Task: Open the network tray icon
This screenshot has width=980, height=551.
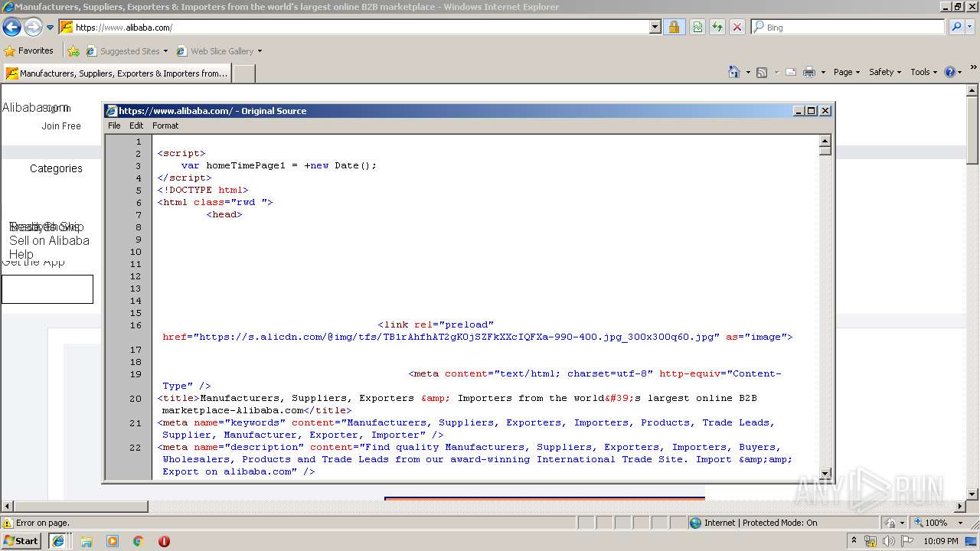Action: pyautogui.click(x=871, y=541)
